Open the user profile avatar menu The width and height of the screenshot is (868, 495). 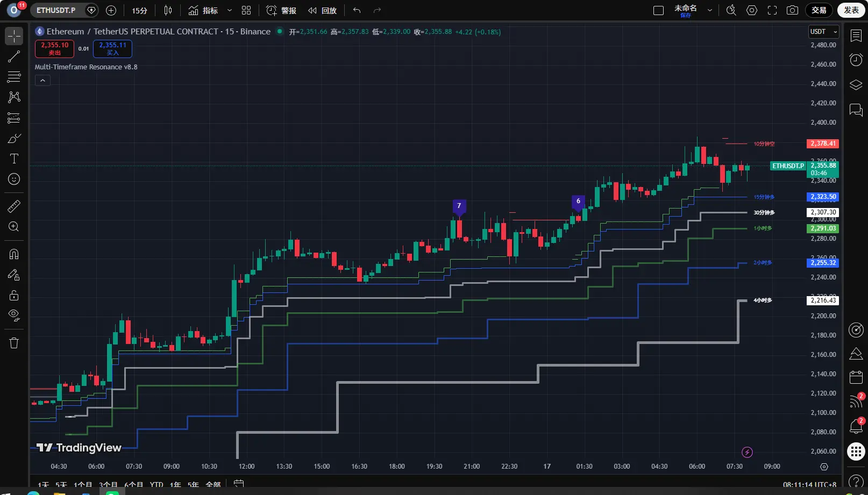tap(14, 10)
